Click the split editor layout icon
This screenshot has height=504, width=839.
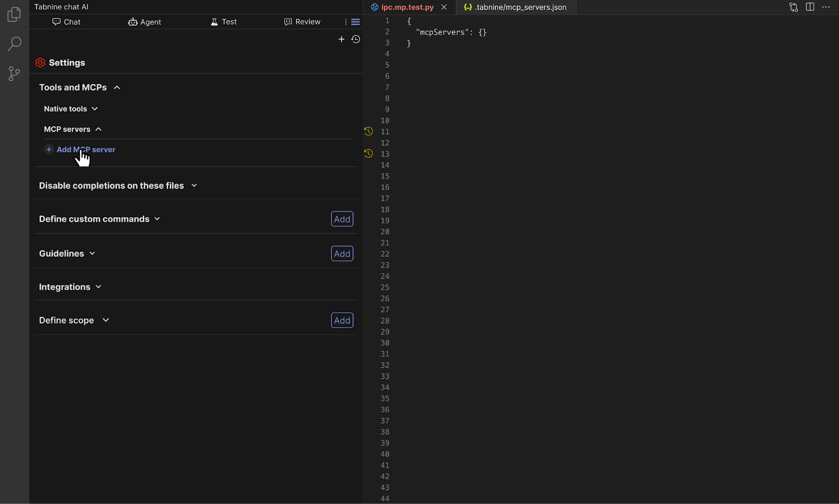click(x=810, y=7)
